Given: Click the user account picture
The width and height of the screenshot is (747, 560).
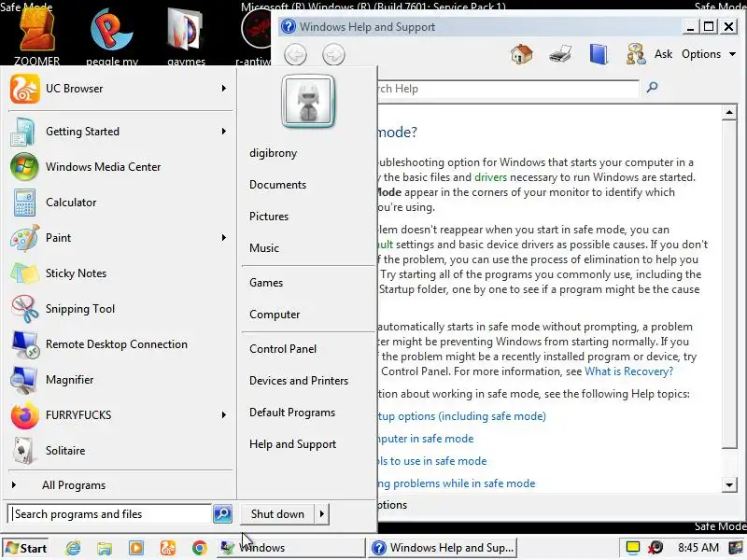Looking at the screenshot, I should 308,102.
